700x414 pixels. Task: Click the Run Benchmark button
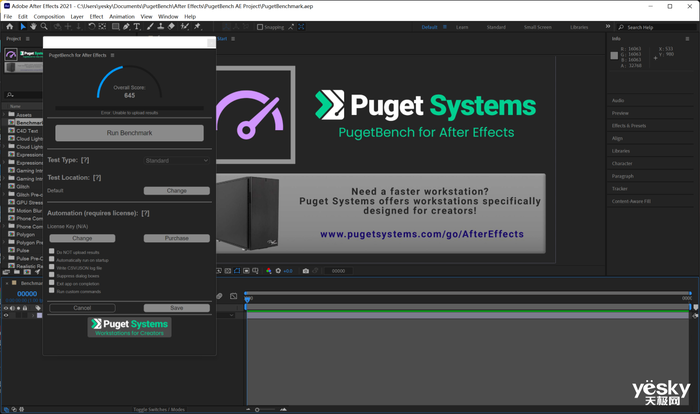[129, 132]
